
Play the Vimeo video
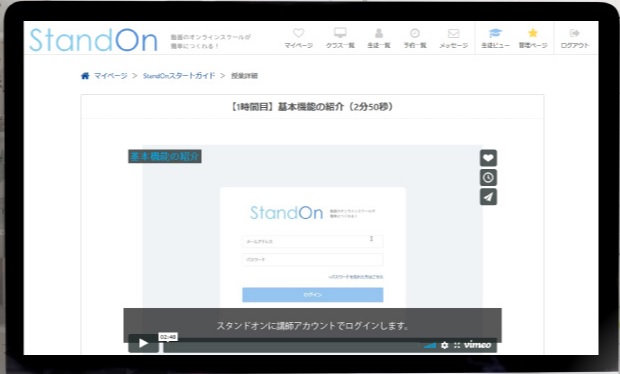tap(144, 343)
